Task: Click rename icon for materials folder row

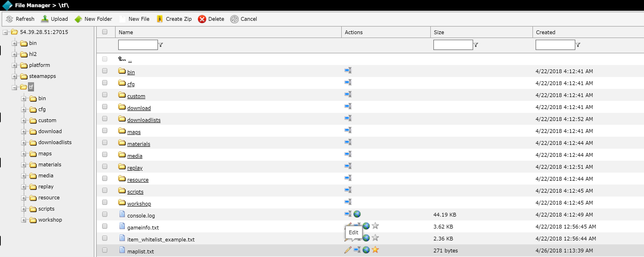Action: [x=348, y=142]
